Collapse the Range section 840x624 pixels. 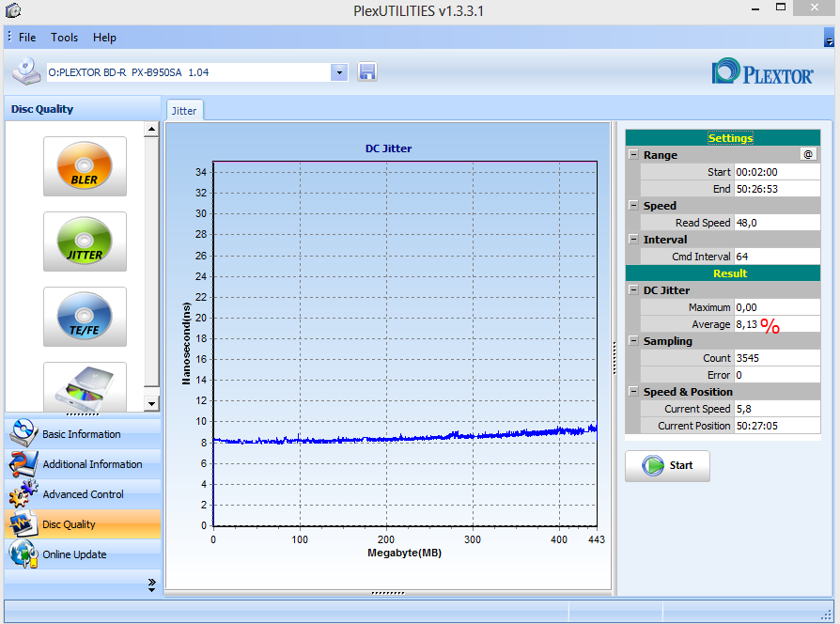633,154
